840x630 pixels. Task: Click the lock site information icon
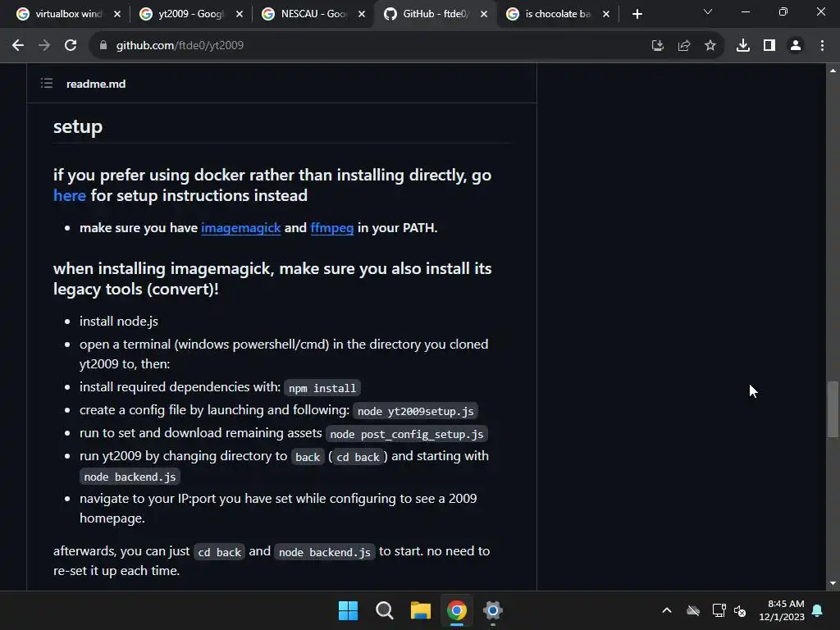[x=103, y=46]
